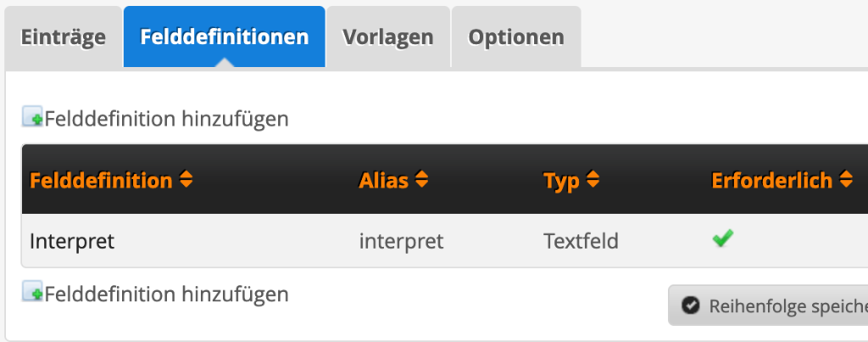Open the Interpret field definition entry

point(72,241)
